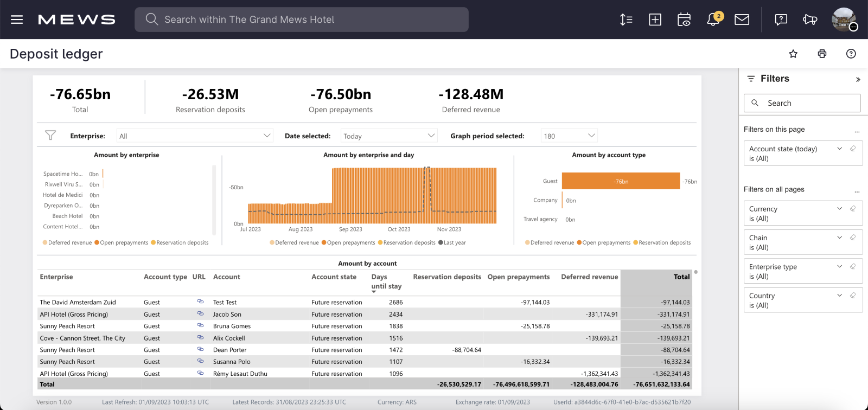Open the Date selected dropdown
This screenshot has width=868, height=410.
388,136
